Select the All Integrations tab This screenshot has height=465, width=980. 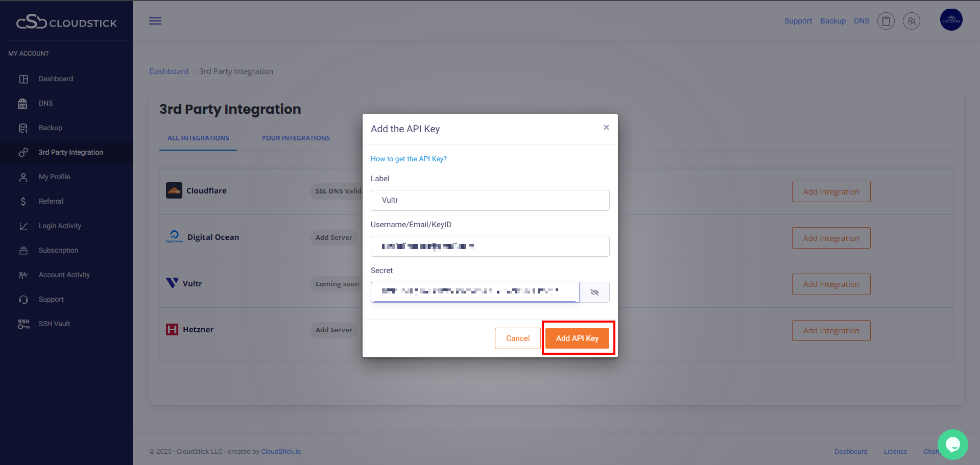198,138
